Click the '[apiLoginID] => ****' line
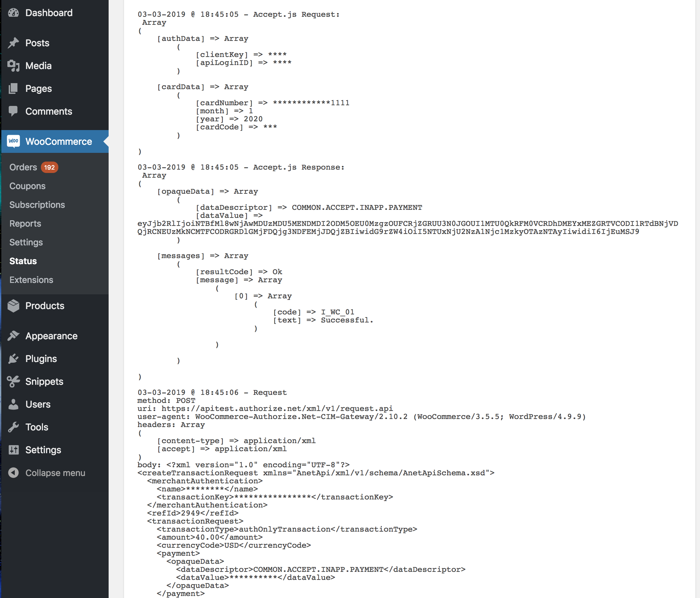700x598 pixels. point(244,62)
